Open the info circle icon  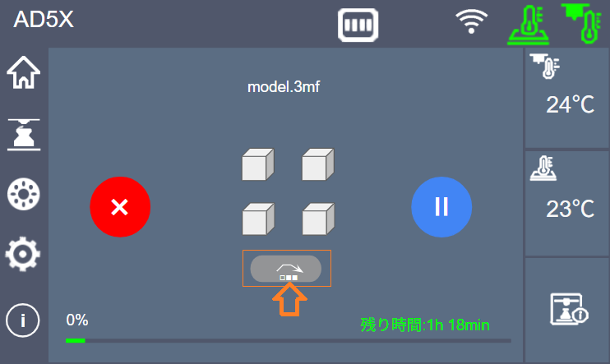[22, 320]
